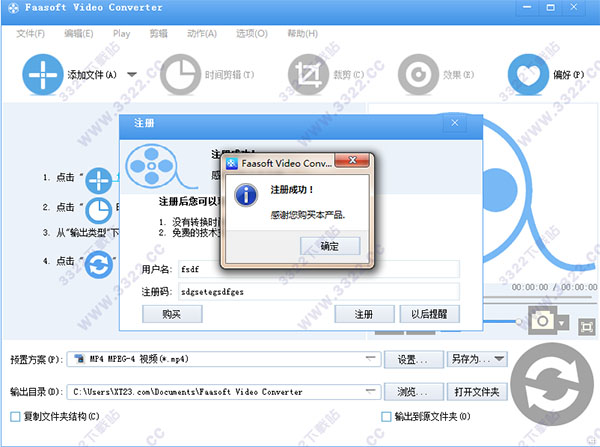
Task: Click the Crop tool icon
Action: click(308, 74)
